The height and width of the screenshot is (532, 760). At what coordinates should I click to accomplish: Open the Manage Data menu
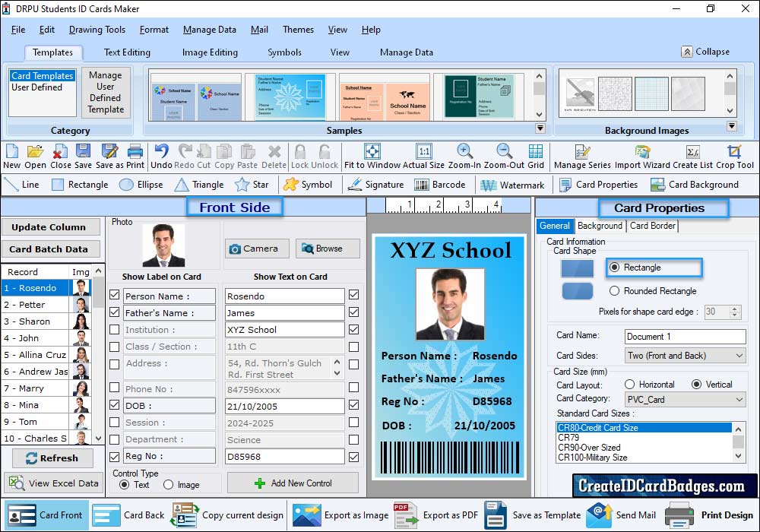(210, 30)
